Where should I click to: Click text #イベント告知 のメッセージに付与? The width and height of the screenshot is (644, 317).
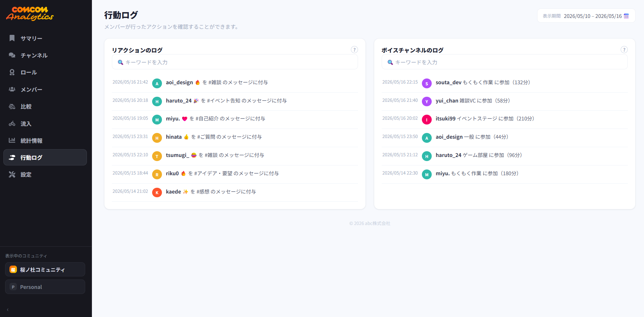click(247, 101)
